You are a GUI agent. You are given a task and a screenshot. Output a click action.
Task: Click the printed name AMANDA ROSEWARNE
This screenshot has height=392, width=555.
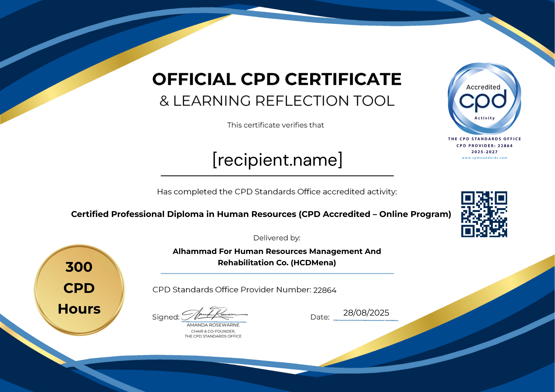point(213,325)
